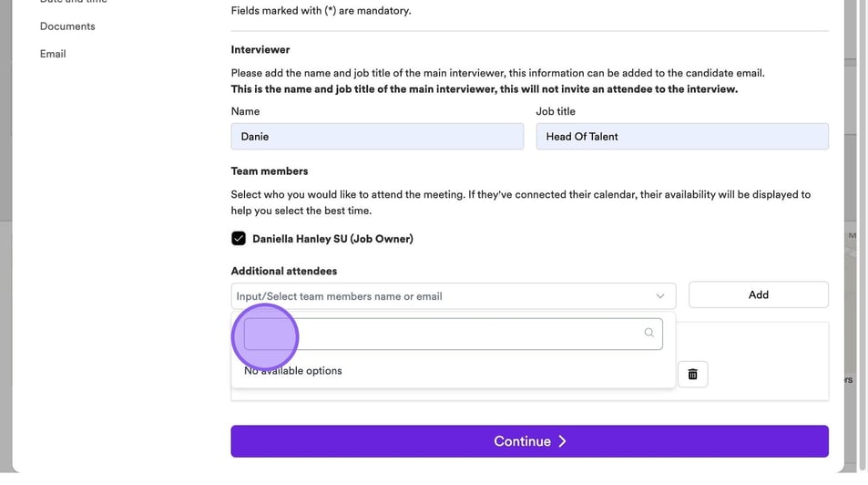868x485 pixels.
Task: Click the Additional attendees label
Action: [284, 271]
